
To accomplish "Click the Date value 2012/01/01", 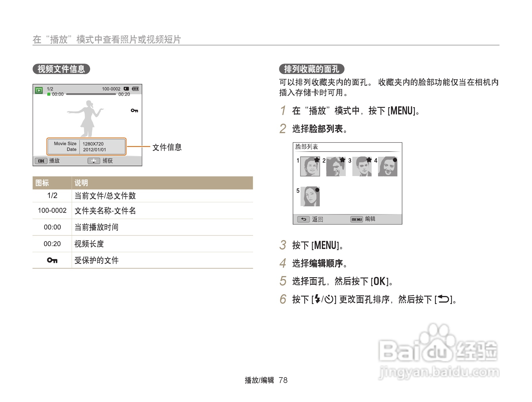I will pyautogui.click(x=94, y=150).
